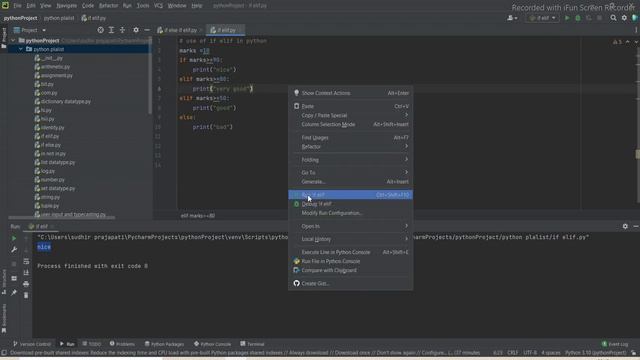Open IDE settings gear in the top toolbar

(x=624, y=18)
